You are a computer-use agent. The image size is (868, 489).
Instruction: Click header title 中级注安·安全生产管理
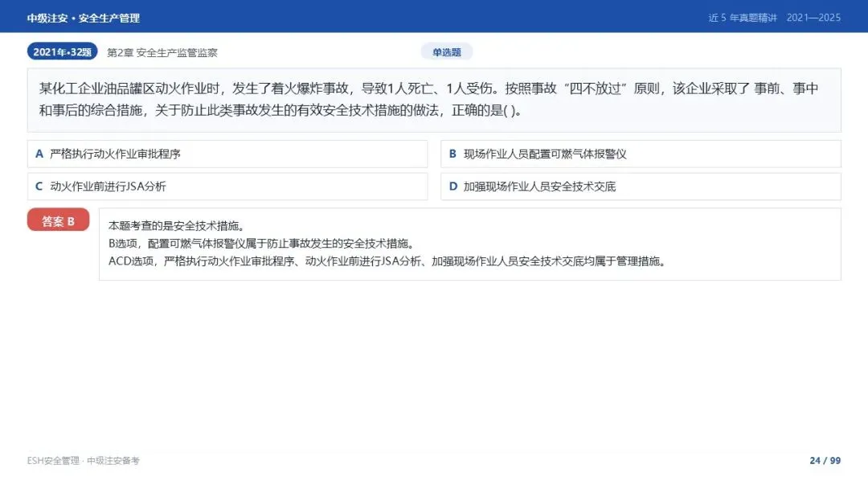pyautogui.click(x=84, y=18)
